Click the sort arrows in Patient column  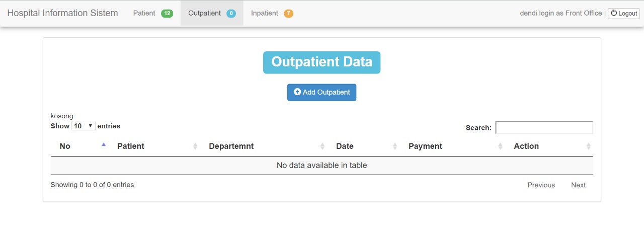[x=195, y=146]
